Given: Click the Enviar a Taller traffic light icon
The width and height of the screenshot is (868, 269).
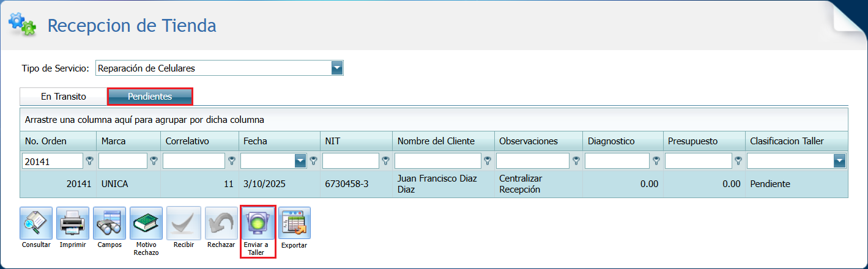Looking at the screenshot, I should tap(258, 223).
